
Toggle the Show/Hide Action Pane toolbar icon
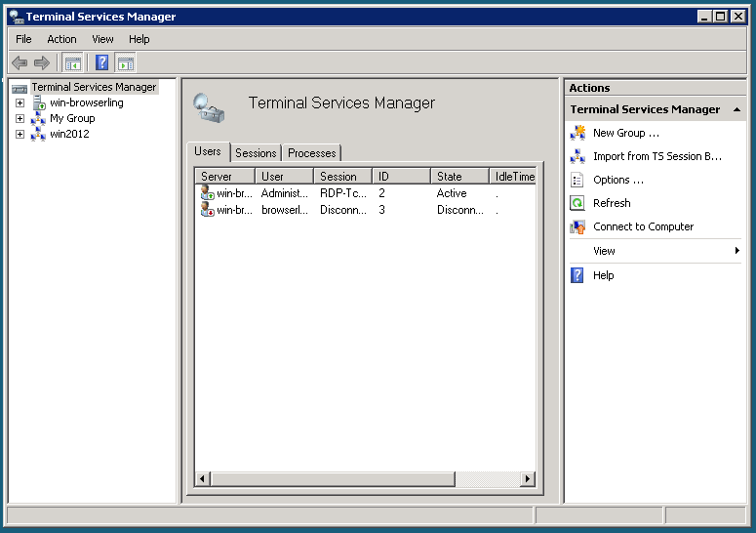point(126,62)
